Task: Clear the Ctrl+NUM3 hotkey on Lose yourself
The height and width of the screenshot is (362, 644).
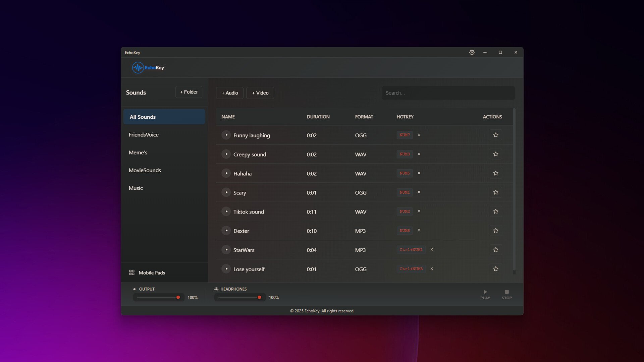Action: (x=432, y=268)
